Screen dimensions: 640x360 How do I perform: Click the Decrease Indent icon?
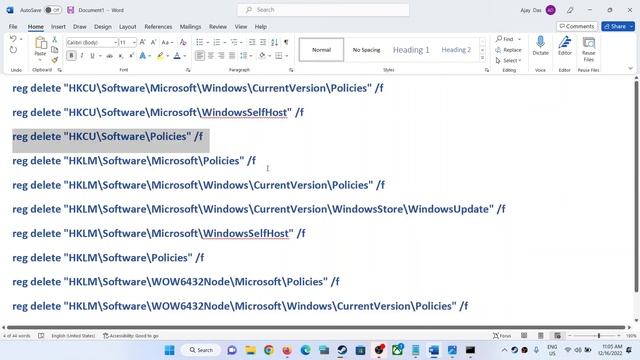point(252,42)
